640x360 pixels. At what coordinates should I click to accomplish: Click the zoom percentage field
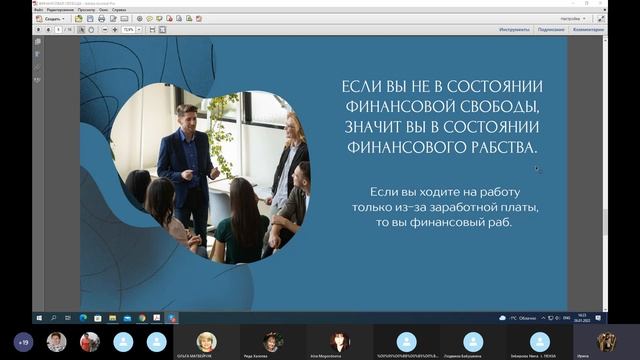129,30
